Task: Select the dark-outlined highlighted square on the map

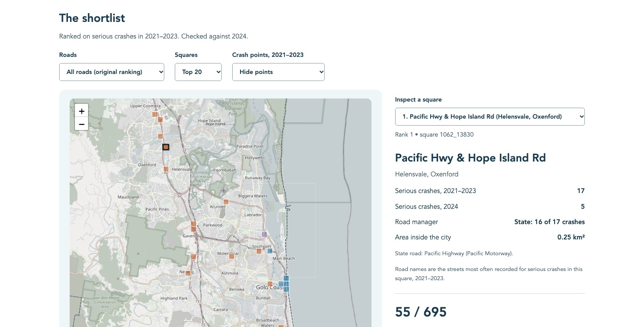Action: click(x=166, y=147)
